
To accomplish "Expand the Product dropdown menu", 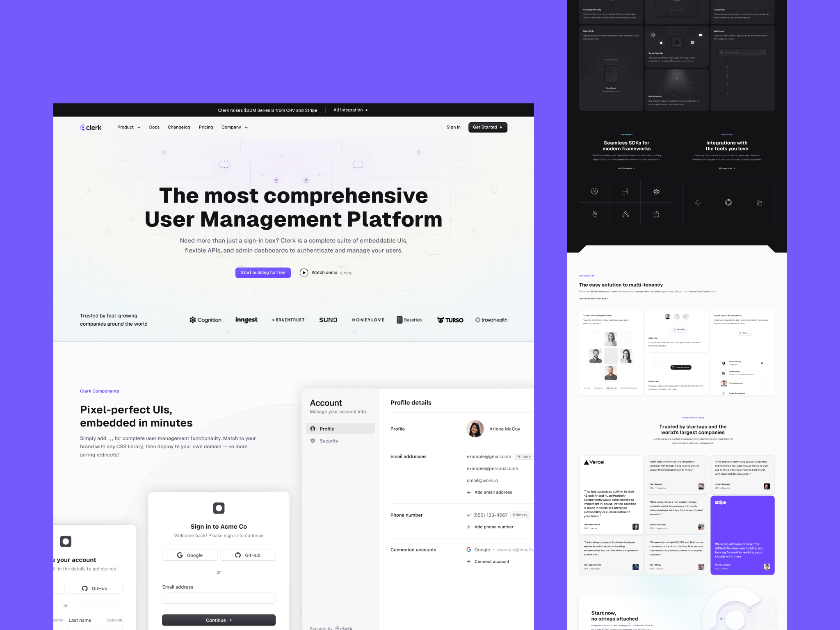I will click(129, 127).
